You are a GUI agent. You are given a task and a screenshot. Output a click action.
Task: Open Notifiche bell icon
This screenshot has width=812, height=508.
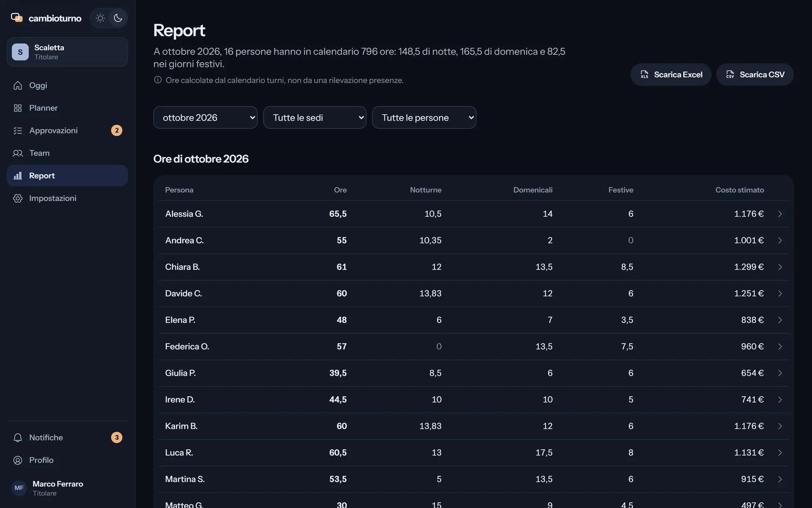[x=17, y=438]
